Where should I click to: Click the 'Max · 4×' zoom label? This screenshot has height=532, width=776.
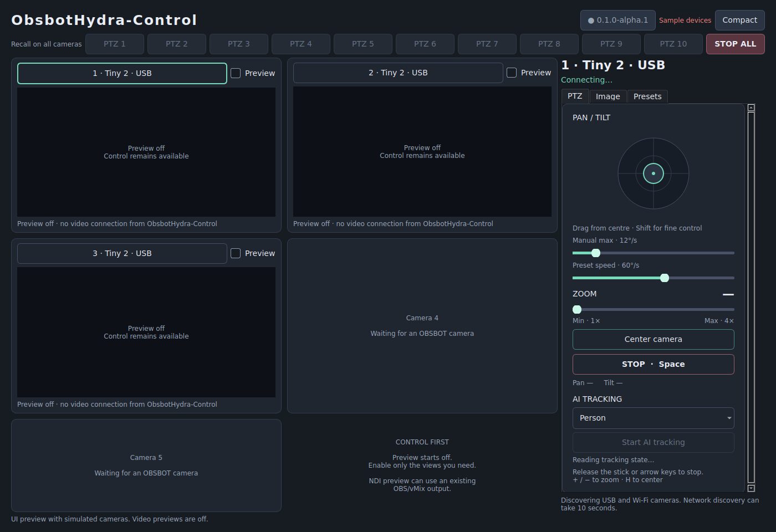[x=719, y=321]
